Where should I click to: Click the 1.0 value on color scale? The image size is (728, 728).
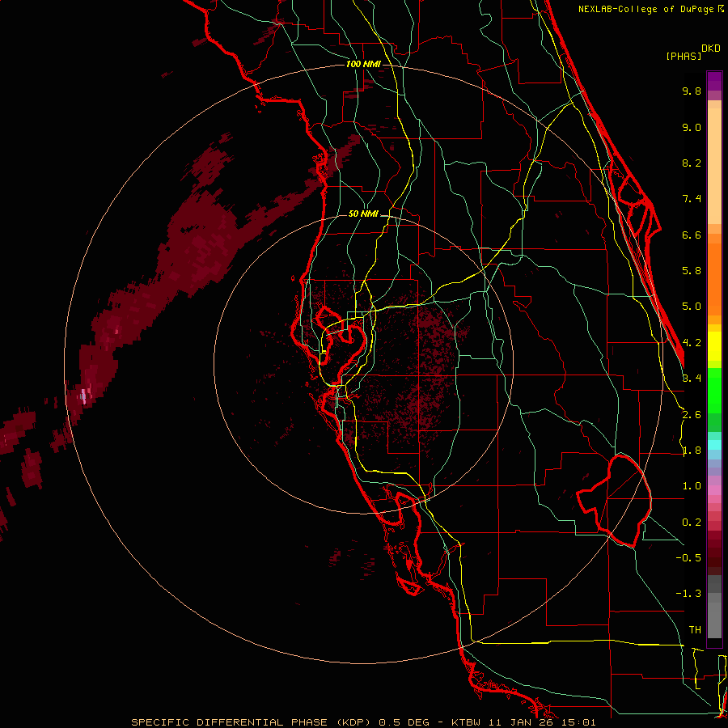tap(692, 486)
